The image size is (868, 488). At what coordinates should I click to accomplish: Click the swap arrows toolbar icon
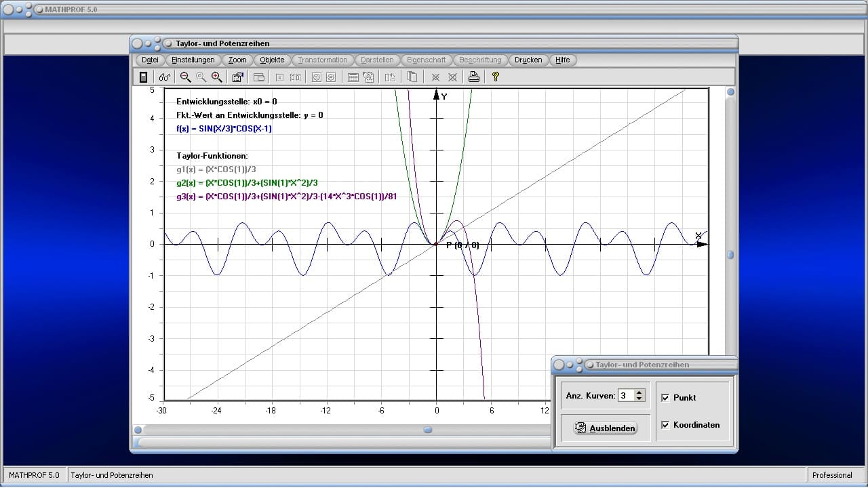tap(390, 77)
